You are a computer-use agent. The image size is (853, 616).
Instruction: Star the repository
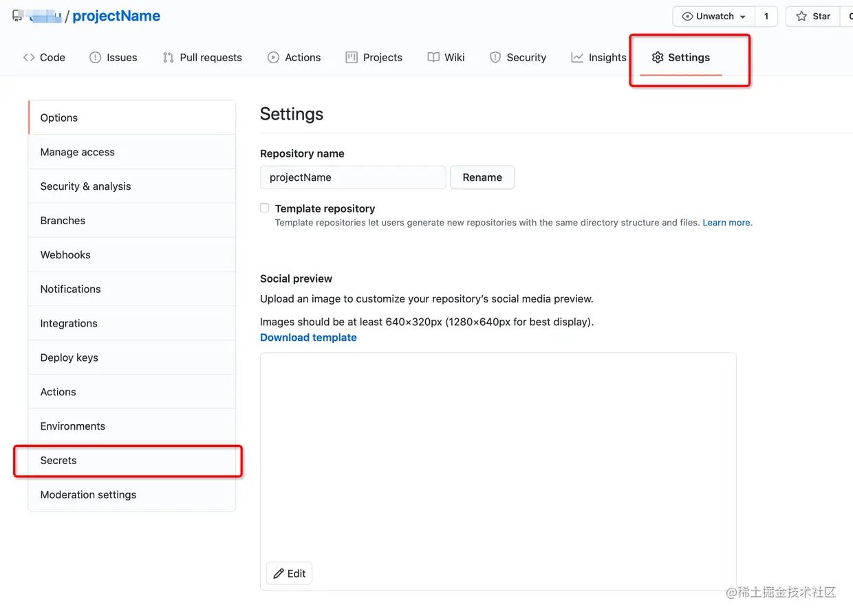[813, 16]
